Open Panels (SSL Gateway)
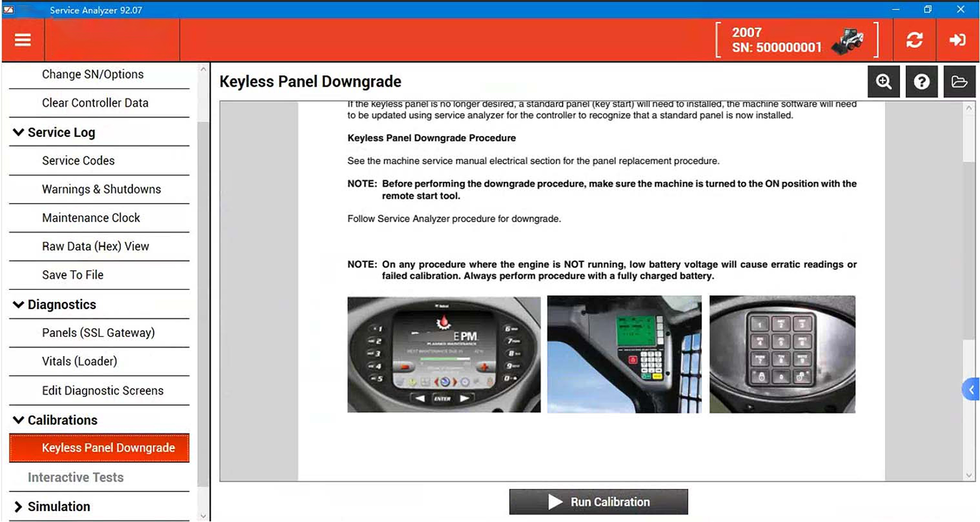Viewport: 980px width, 522px height. pos(99,333)
